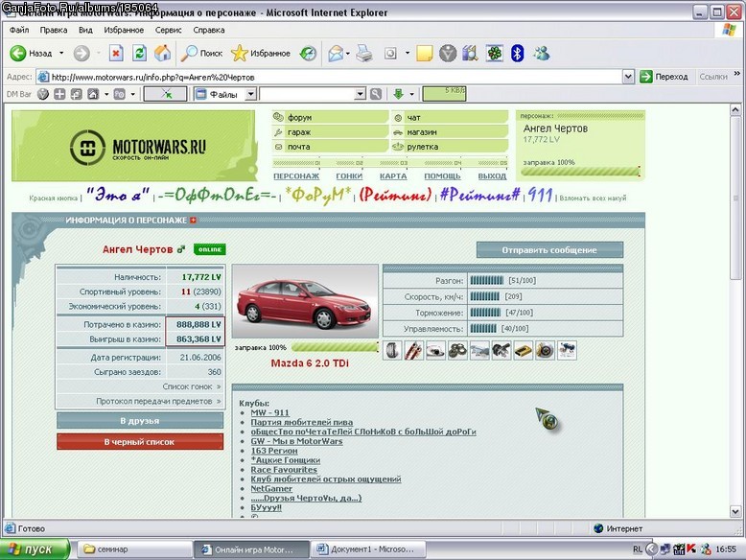The height and width of the screenshot is (560, 746).
Task: Click the green download arrow in DM Bar
Action: click(398, 94)
